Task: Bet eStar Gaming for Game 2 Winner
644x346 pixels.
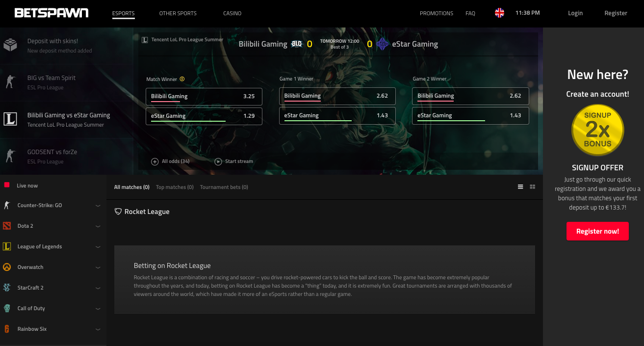Action: point(470,116)
